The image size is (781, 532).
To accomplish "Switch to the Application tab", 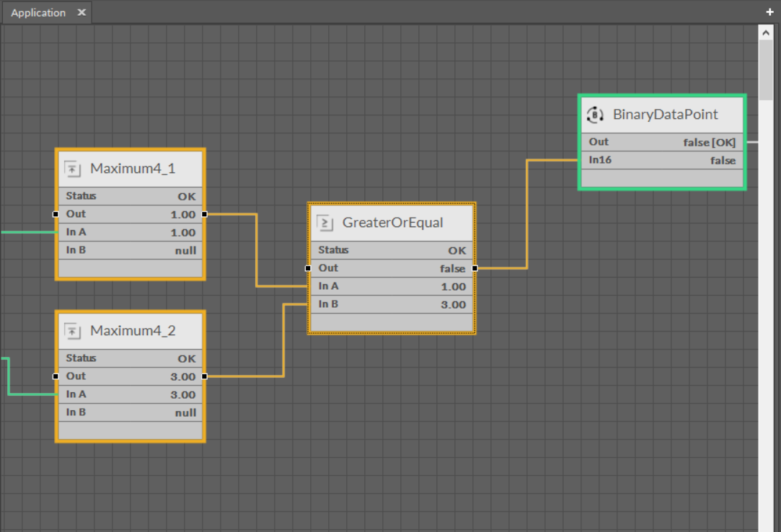I will click(x=38, y=13).
